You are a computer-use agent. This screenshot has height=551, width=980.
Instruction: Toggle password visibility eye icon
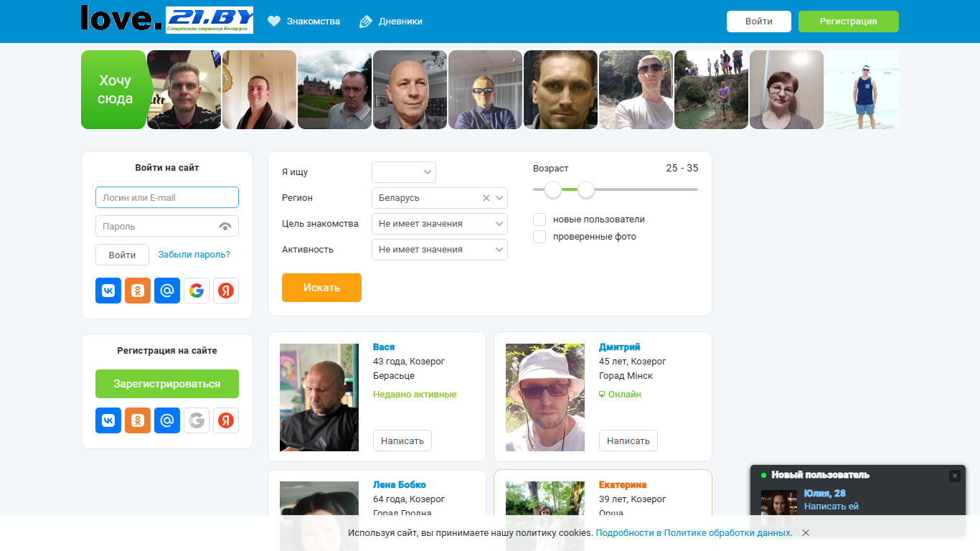coord(225,227)
